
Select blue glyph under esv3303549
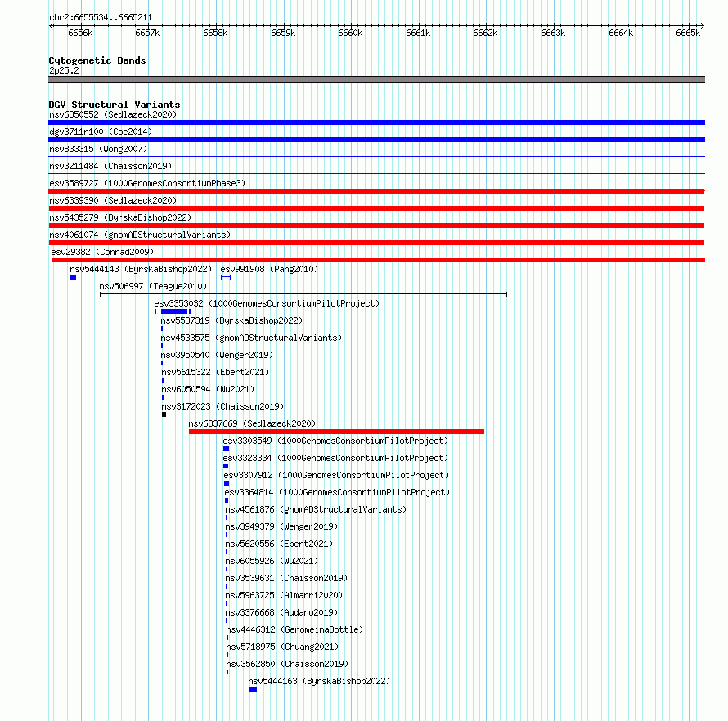pos(226,449)
